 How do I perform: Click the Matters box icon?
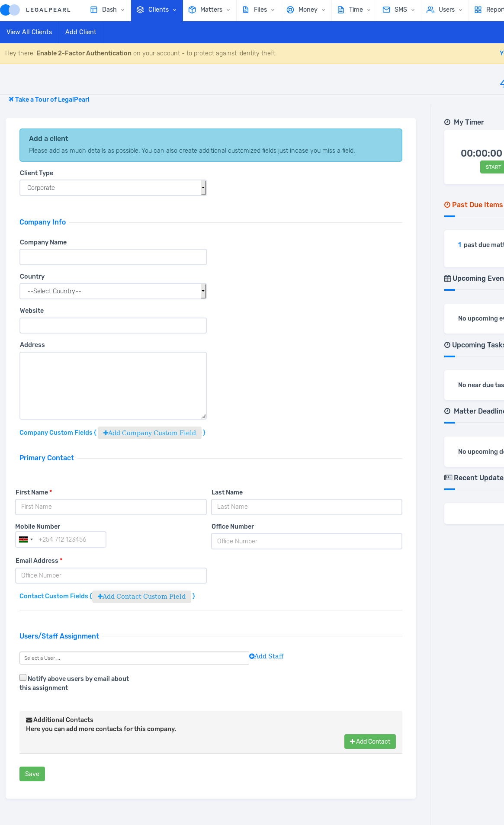[192, 10]
